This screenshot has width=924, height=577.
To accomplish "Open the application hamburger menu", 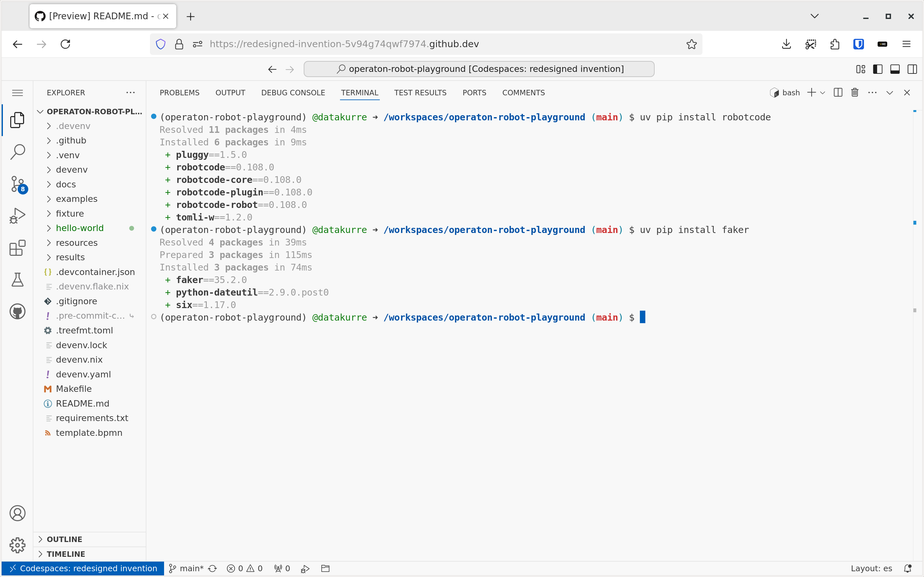I will click(18, 93).
